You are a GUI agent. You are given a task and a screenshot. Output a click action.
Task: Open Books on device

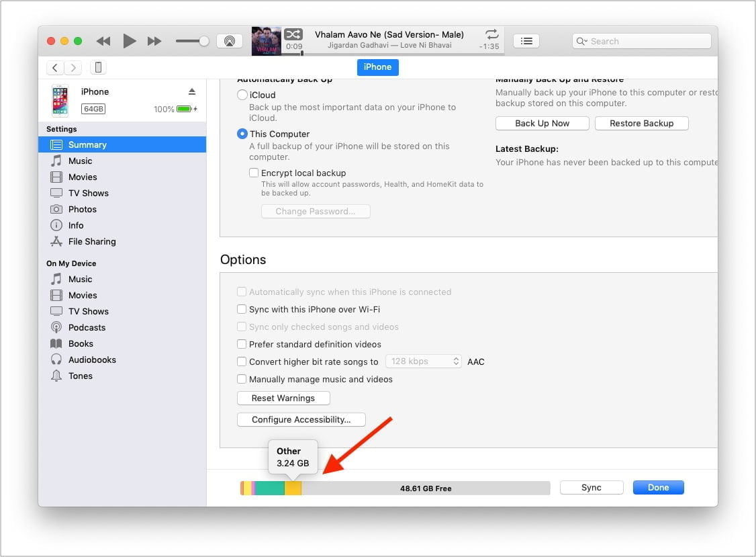click(x=122, y=343)
